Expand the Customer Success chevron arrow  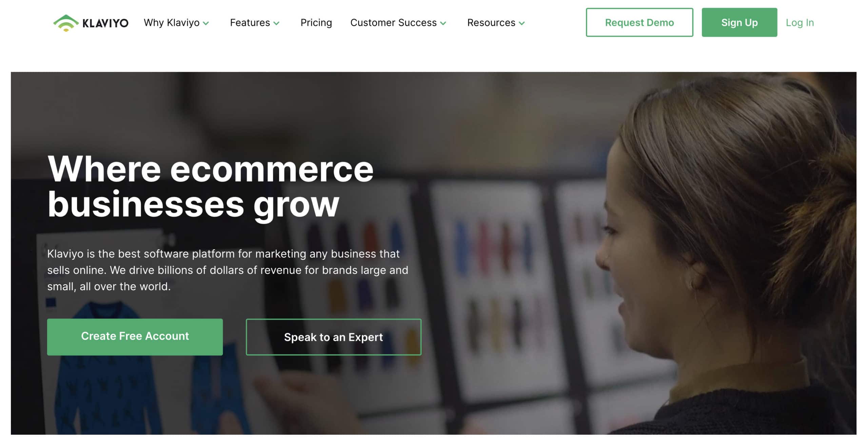pos(443,23)
